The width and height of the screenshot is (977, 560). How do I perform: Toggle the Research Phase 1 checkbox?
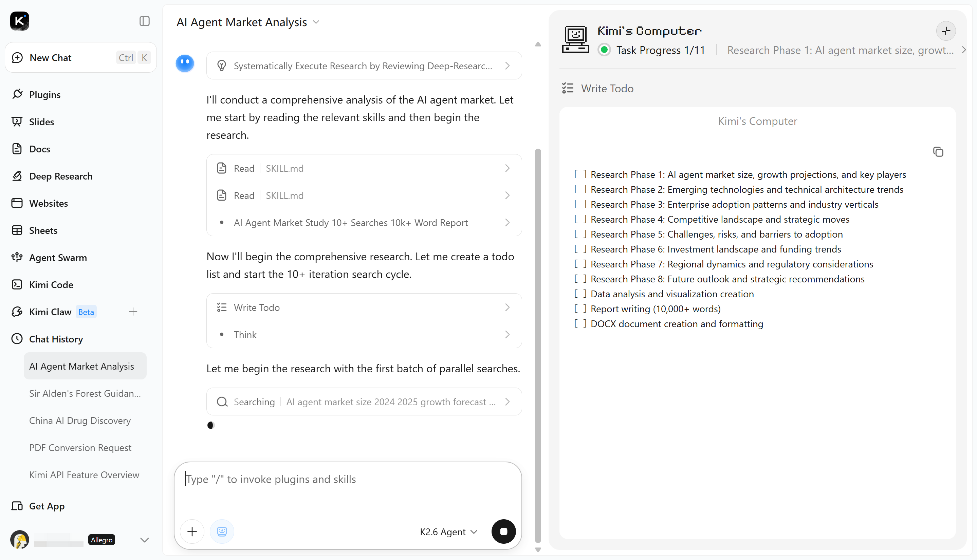[580, 174]
